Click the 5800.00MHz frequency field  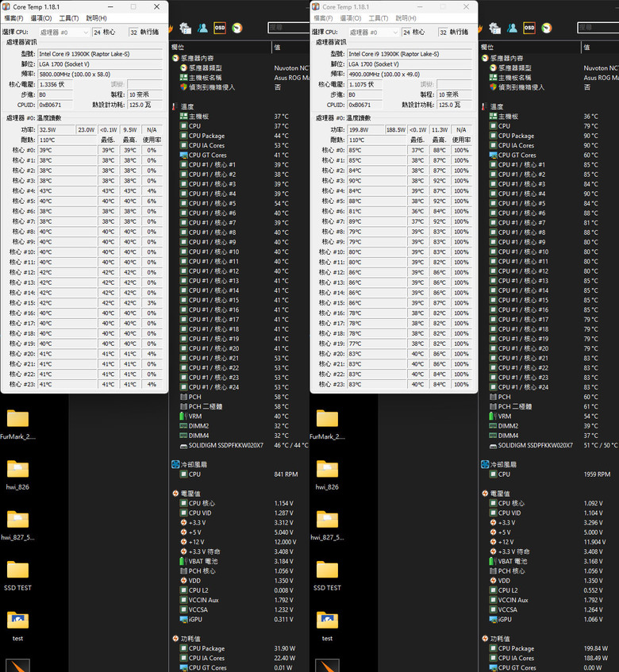100,74
